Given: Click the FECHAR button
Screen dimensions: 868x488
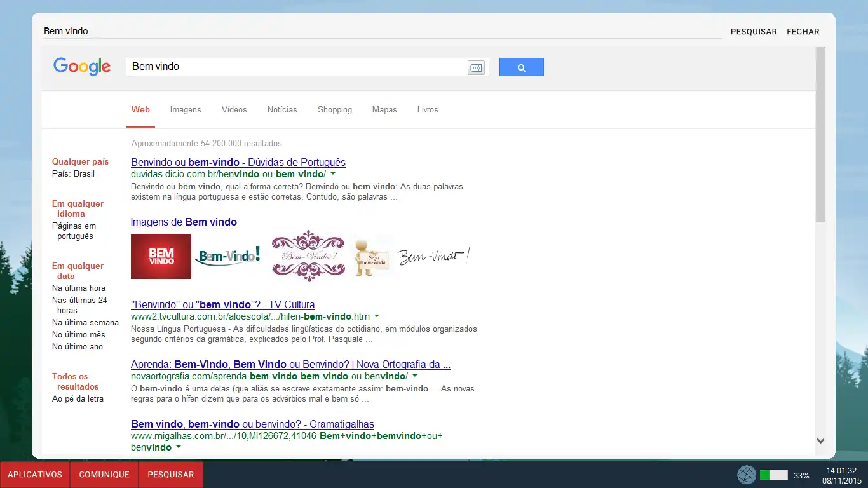Looking at the screenshot, I should point(803,32).
